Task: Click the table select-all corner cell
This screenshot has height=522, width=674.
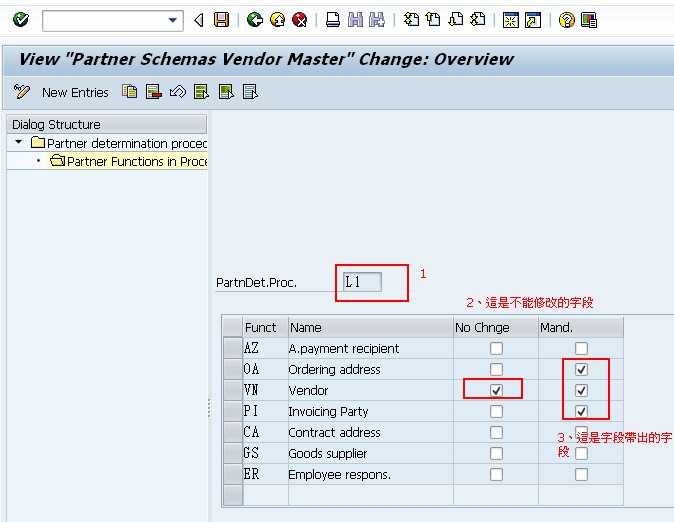Action: (233, 328)
